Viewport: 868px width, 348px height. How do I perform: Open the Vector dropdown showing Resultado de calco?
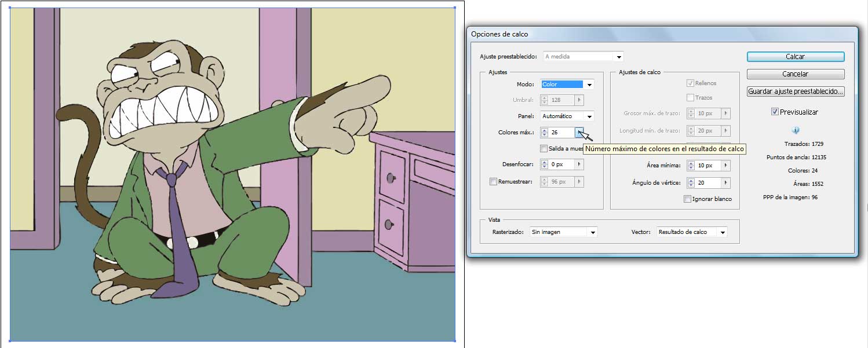[692, 232]
